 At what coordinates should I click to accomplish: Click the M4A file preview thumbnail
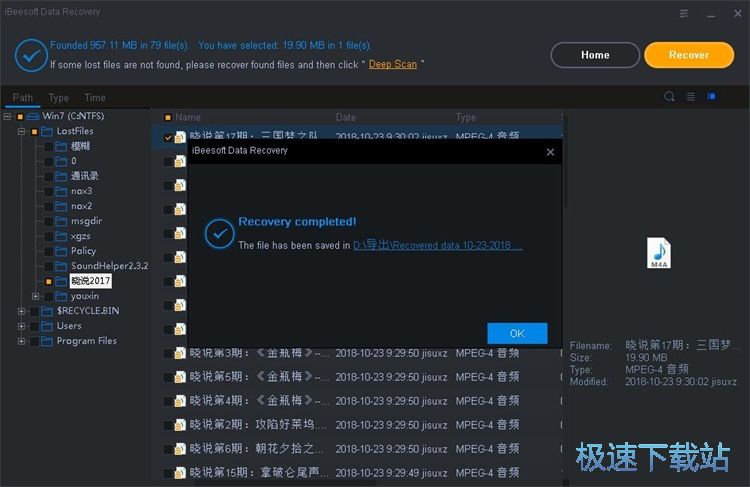click(x=659, y=253)
